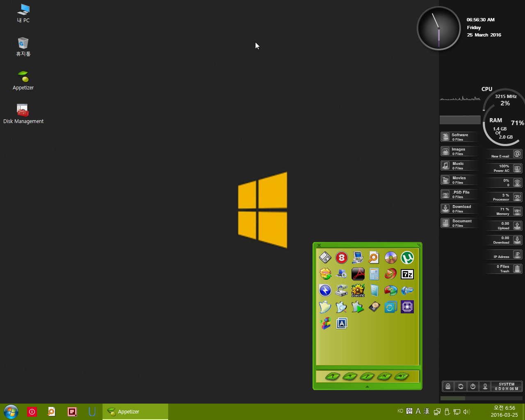Click the IP Adress icon widget
Image resolution: width=525 pixels, height=420 pixels.
(x=517, y=254)
